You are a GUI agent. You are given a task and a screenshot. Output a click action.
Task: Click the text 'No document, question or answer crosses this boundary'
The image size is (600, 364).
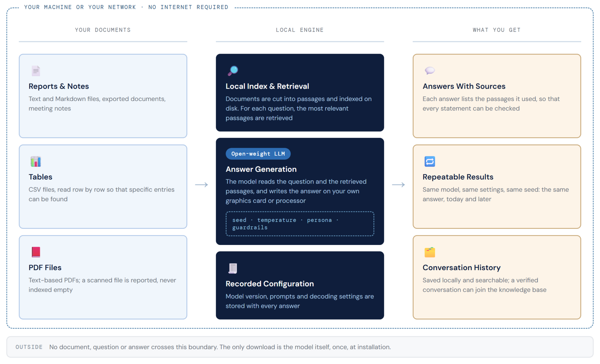coord(133,347)
